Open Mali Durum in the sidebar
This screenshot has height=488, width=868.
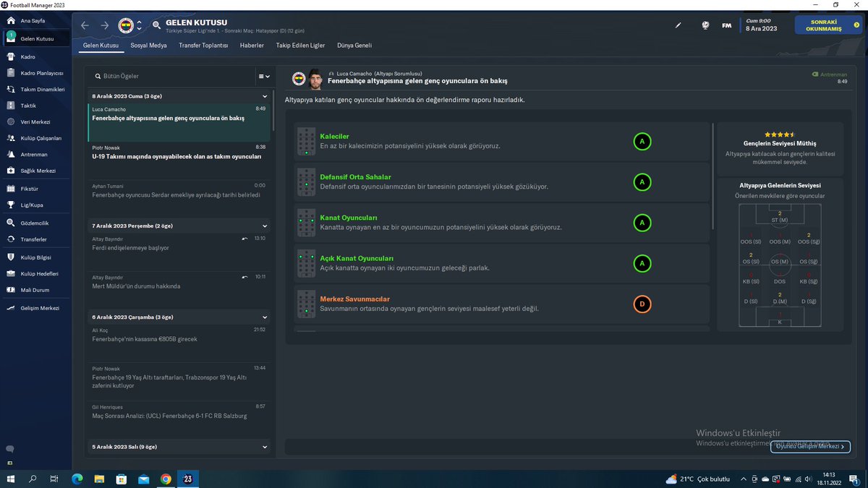pos(35,290)
